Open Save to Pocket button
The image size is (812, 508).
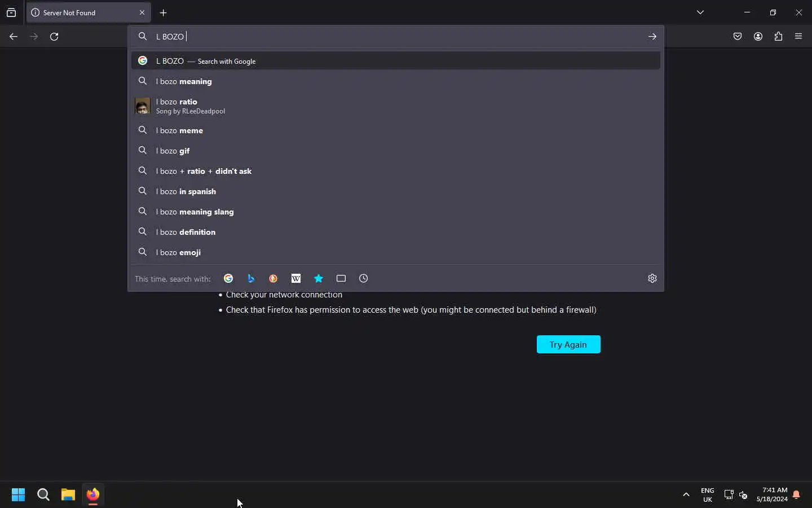pyautogui.click(x=738, y=37)
